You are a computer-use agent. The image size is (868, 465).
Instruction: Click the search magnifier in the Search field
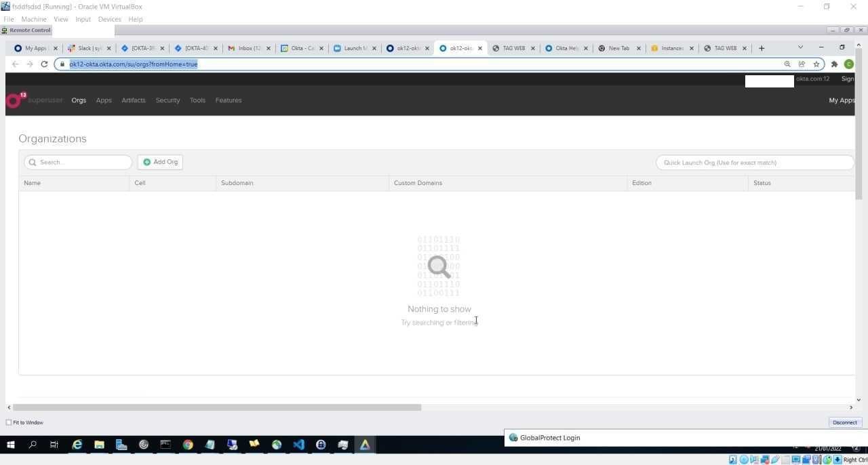pos(33,162)
